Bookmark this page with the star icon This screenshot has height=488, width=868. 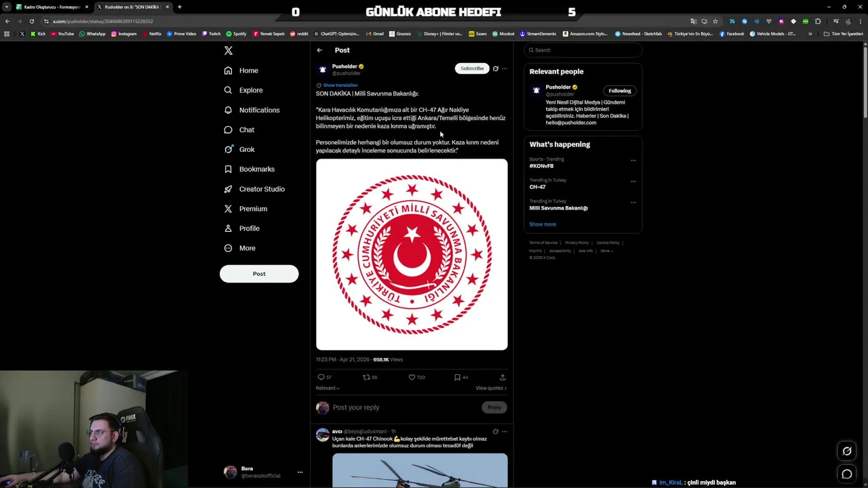click(715, 21)
